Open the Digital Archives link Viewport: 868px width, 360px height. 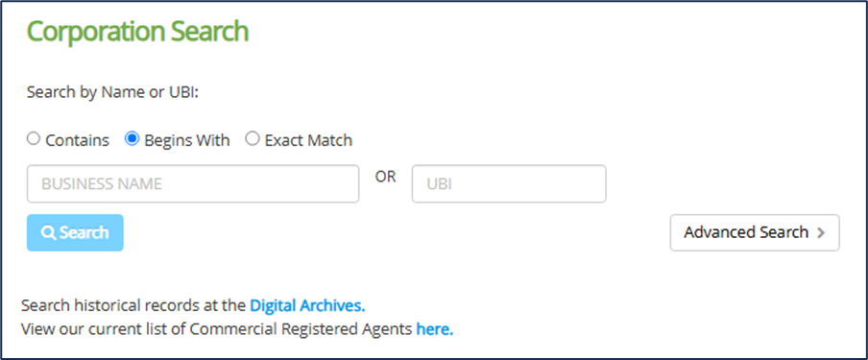coord(307,305)
